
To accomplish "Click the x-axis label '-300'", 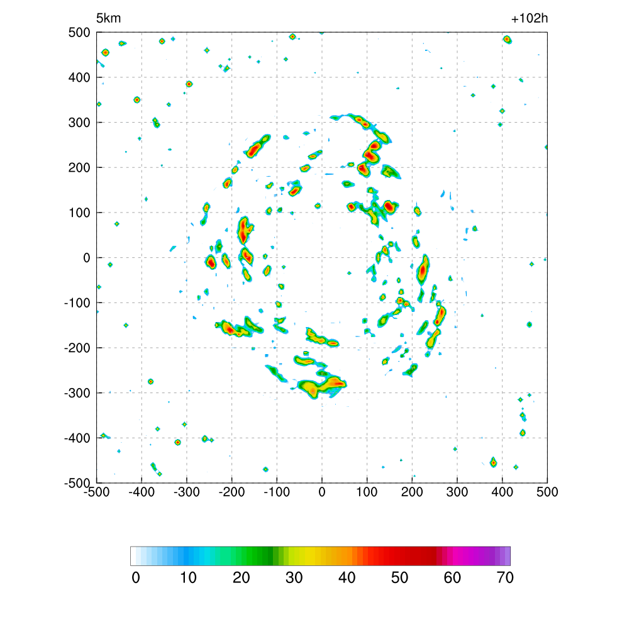I will point(187,492).
